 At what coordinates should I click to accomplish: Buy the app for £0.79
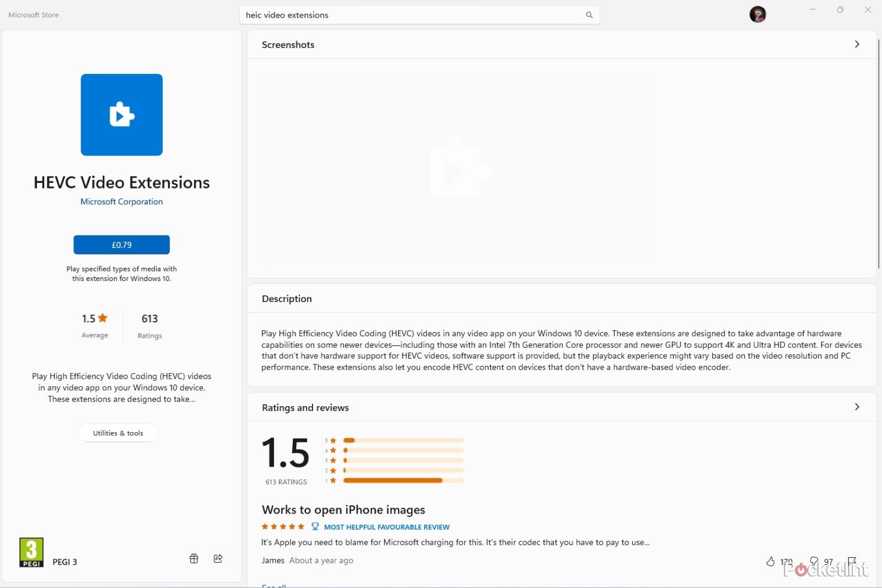[x=122, y=245]
